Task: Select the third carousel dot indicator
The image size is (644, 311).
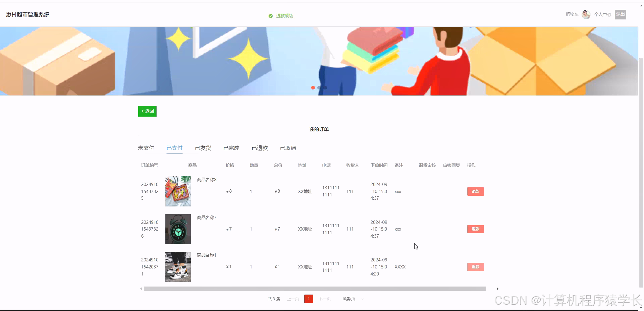Action: 325,88
